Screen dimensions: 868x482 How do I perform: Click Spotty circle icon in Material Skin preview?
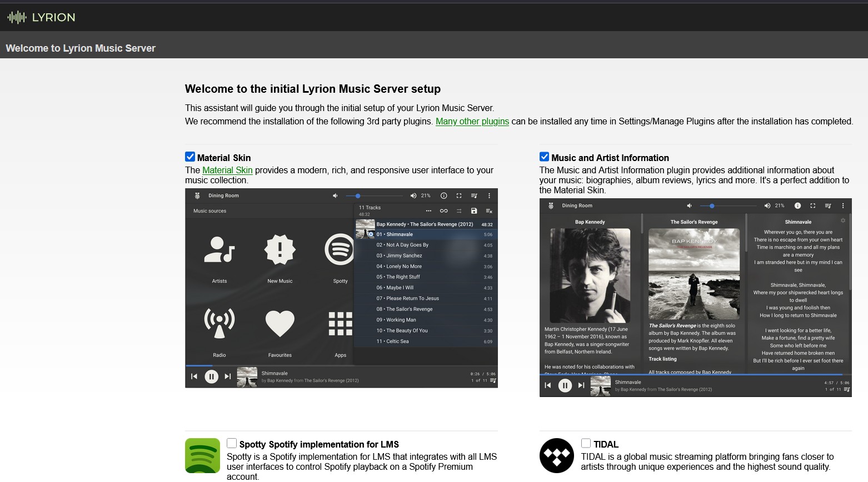340,250
